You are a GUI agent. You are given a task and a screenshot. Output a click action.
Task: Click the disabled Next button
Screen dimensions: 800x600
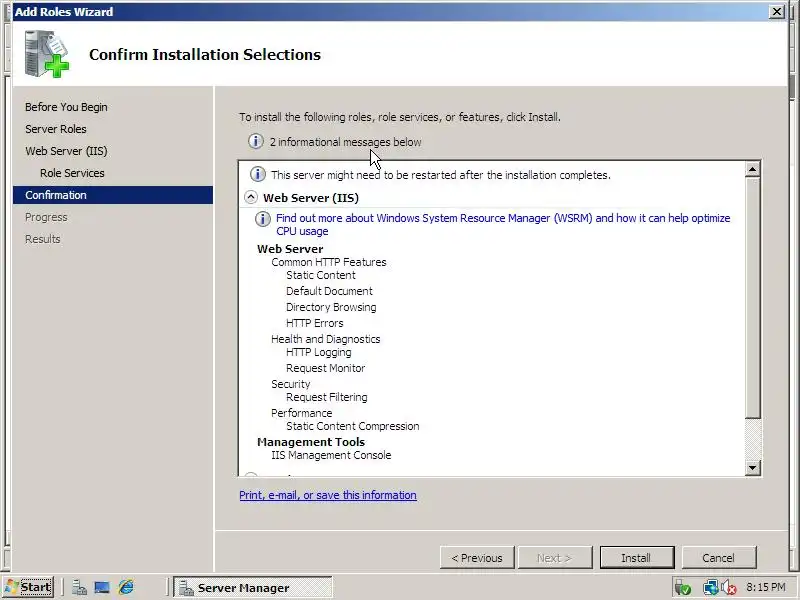555,558
